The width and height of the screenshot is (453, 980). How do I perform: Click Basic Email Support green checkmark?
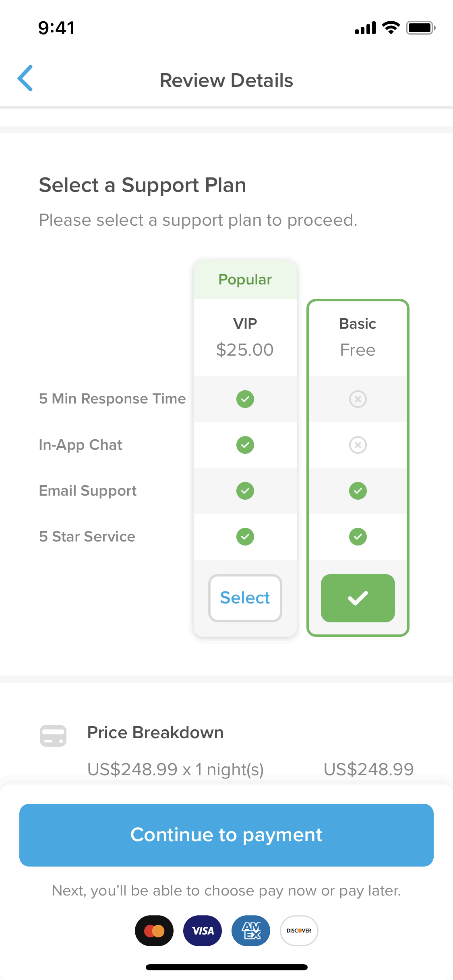[x=358, y=491]
